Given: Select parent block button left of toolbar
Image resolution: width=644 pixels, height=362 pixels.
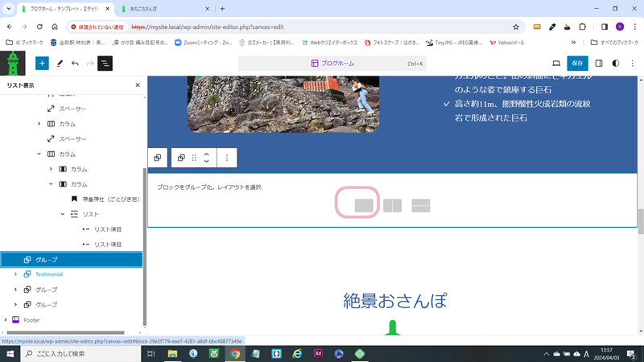Looking at the screenshot, I should point(158,158).
